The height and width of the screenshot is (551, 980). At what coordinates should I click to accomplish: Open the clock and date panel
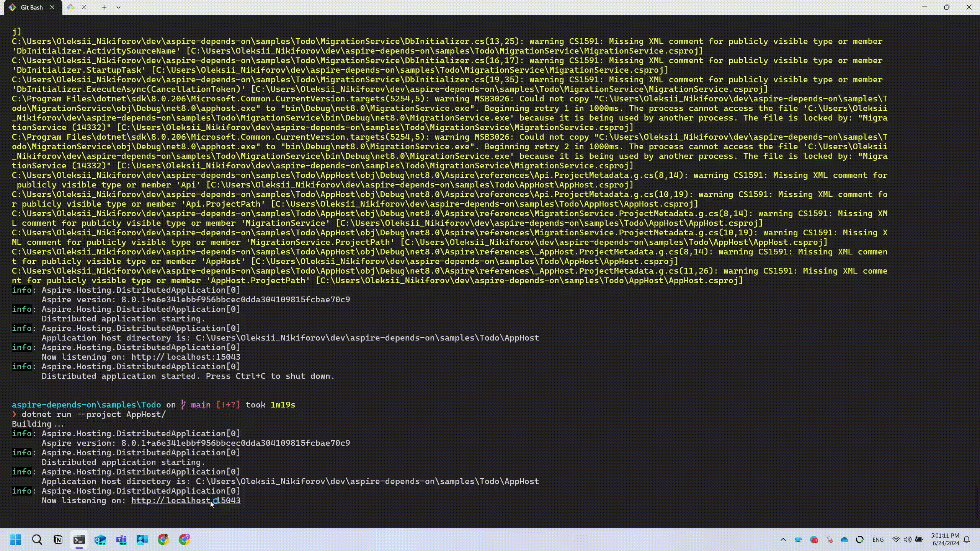[945, 540]
